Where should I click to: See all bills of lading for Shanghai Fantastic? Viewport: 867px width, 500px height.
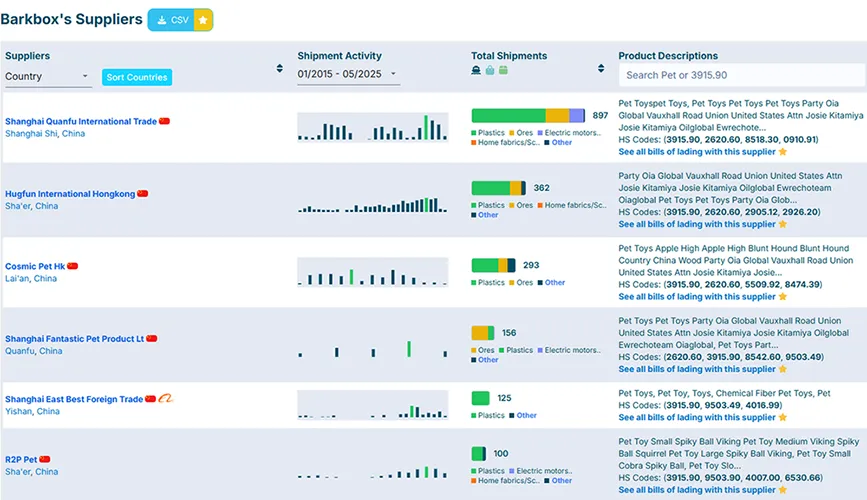tap(697, 369)
